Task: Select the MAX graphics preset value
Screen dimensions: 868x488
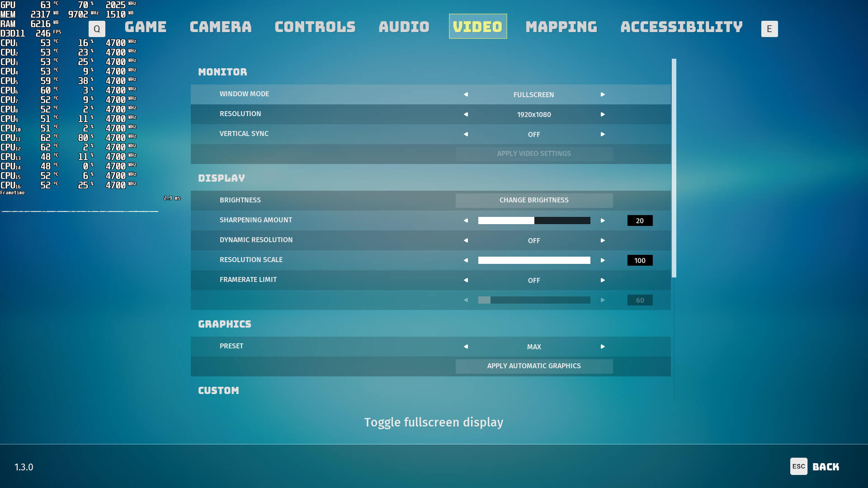Action: coord(533,347)
